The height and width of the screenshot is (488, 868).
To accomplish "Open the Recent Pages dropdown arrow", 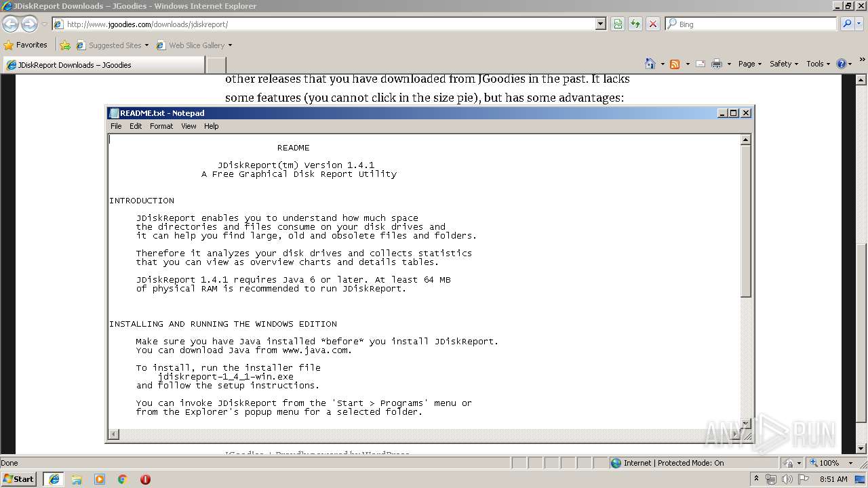I will 44,24.
